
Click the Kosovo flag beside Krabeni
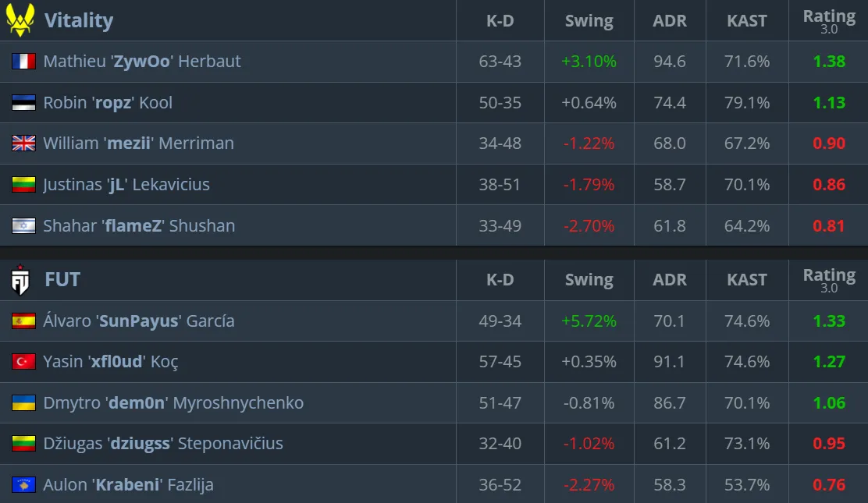coord(23,485)
